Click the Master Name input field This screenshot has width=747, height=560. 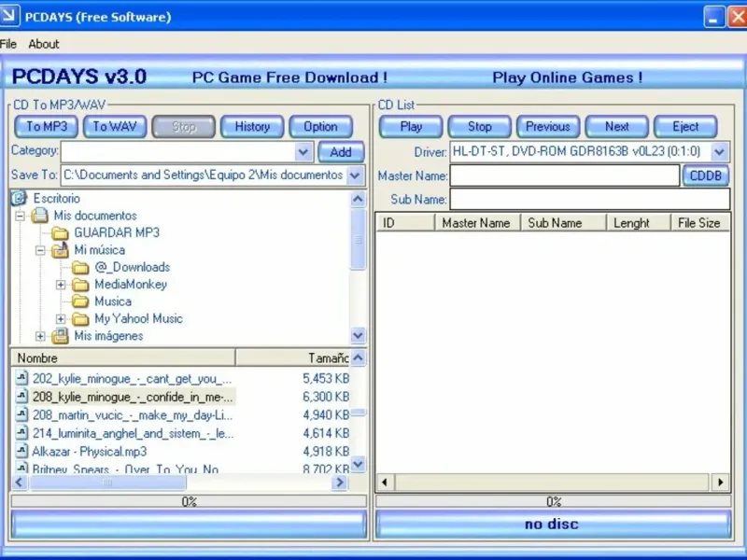(x=565, y=175)
